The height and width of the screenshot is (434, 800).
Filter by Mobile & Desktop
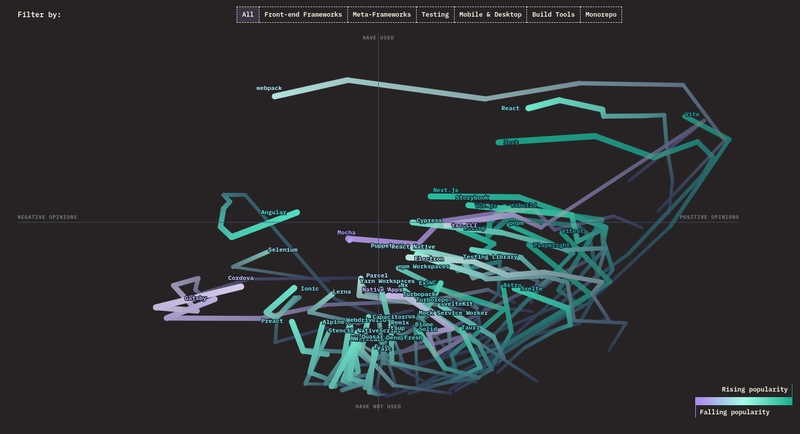click(490, 15)
